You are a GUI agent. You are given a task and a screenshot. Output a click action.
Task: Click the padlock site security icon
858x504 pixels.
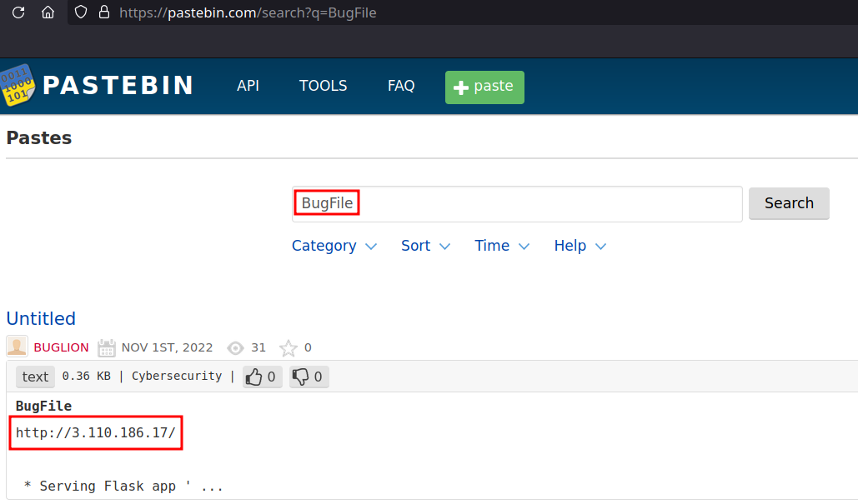(103, 12)
